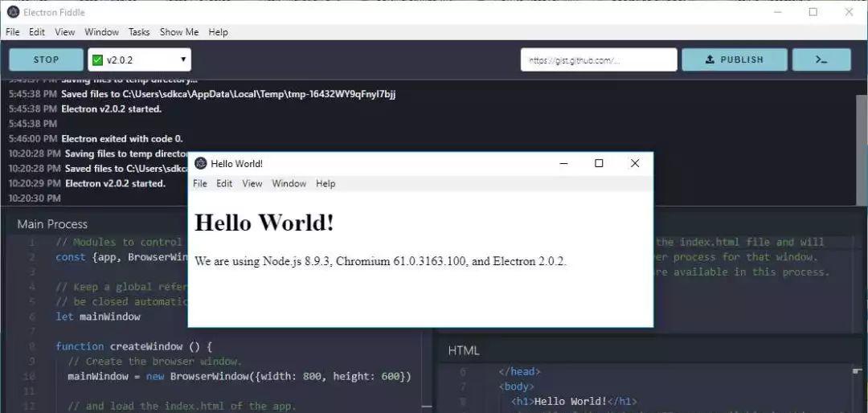868x413 pixels.
Task: Open Help menu in Hello World window
Action: point(325,184)
